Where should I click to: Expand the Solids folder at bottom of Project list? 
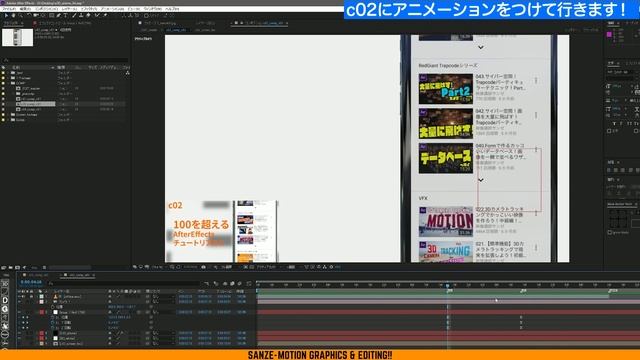click(8, 120)
